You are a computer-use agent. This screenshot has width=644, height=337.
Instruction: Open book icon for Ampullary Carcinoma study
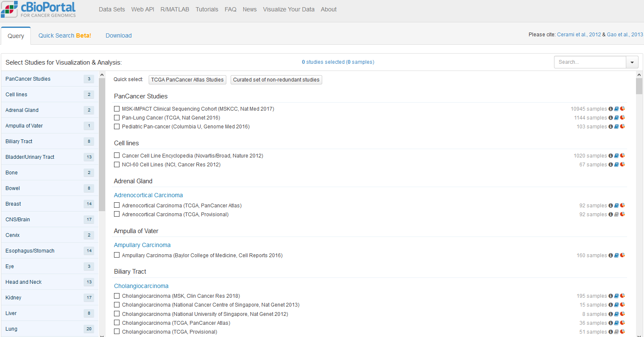(x=617, y=255)
